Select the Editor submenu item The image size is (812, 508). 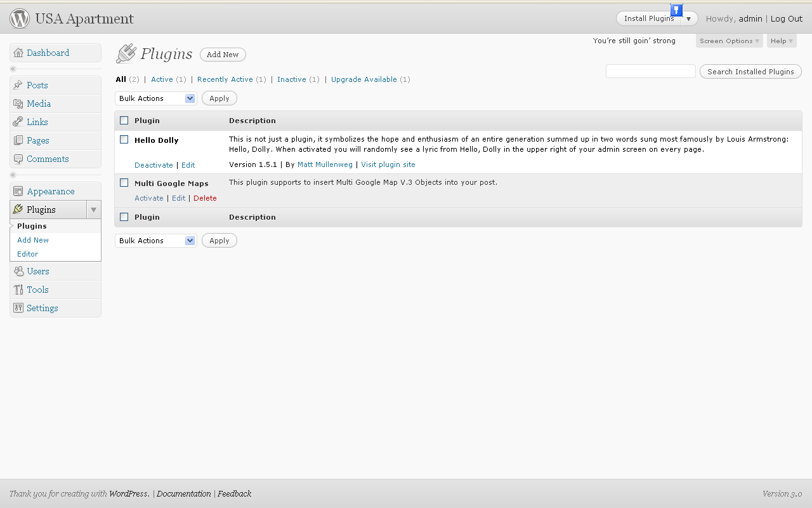28,254
